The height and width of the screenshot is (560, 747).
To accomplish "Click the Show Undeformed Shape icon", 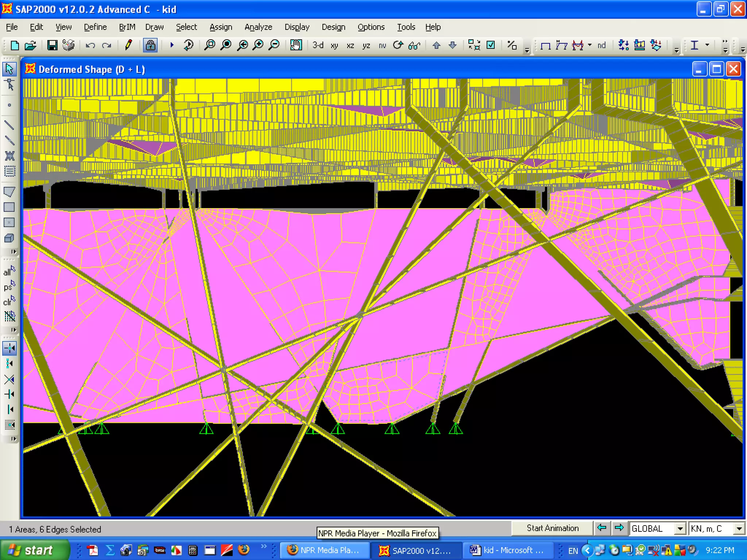I will (545, 45).
